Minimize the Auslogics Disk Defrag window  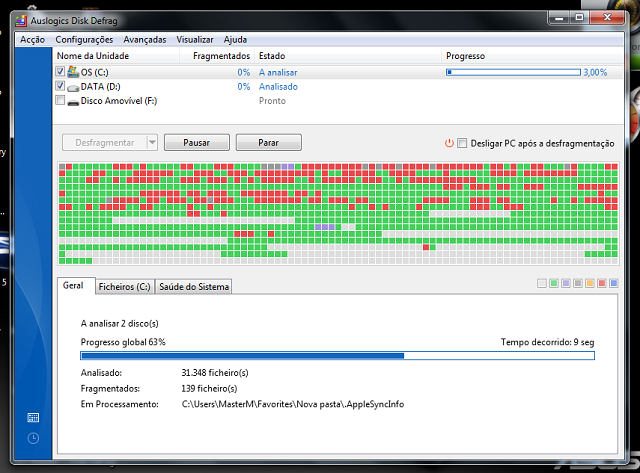[x=560, y=18]
